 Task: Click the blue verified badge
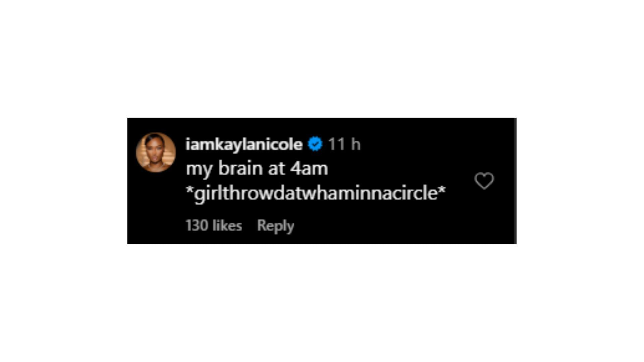(315, 144)
